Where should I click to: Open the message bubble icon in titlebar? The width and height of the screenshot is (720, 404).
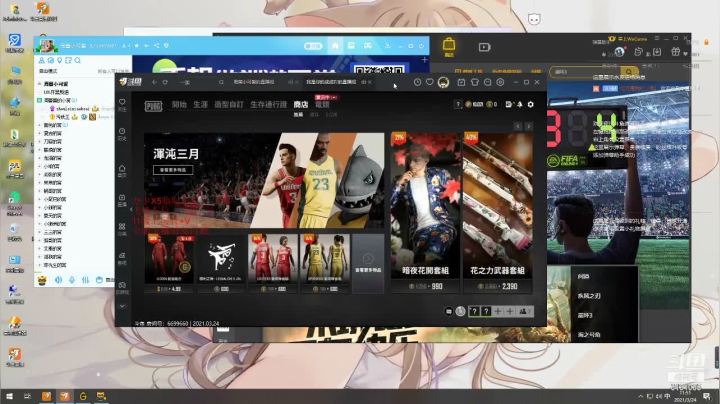pyautogui.click(x=487, y=82)
